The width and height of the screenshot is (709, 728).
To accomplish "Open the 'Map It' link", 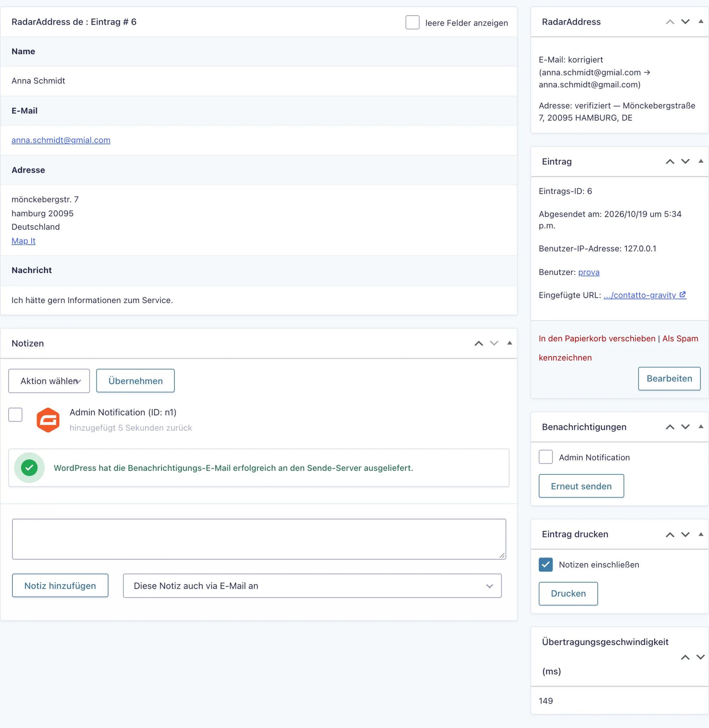I will [23, 241].
